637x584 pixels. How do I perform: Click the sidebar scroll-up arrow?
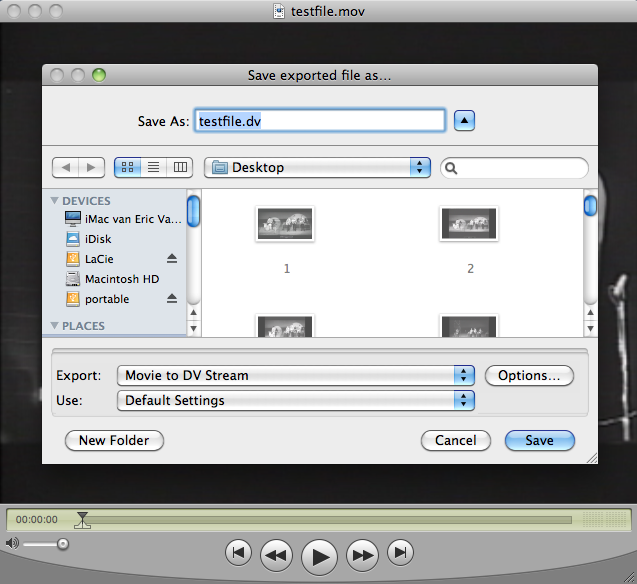(x=193, y=312)
